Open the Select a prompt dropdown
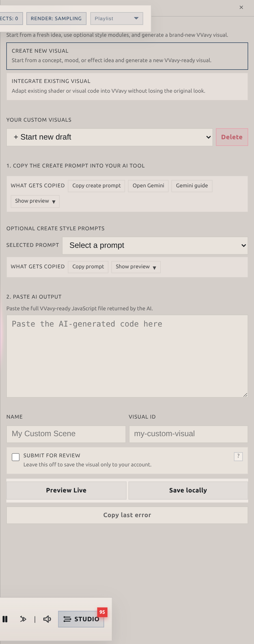This screenshot has height=644, width=254. click(155, 246)
